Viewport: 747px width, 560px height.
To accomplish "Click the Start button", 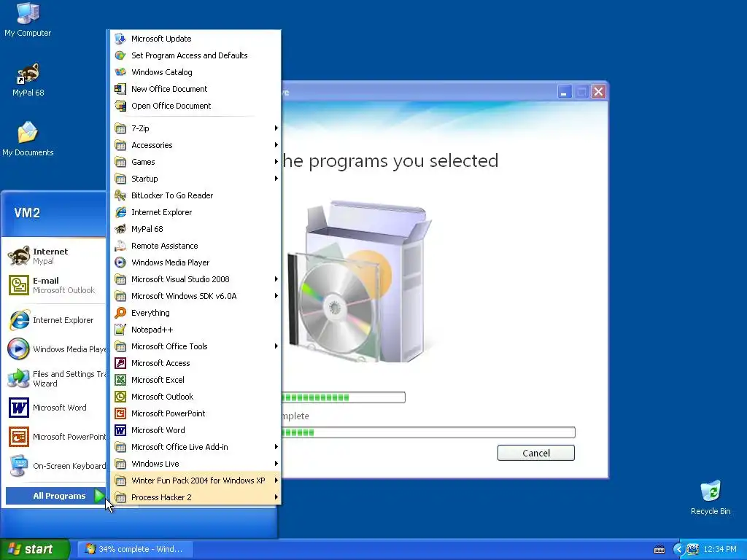I will coord(34,549).
